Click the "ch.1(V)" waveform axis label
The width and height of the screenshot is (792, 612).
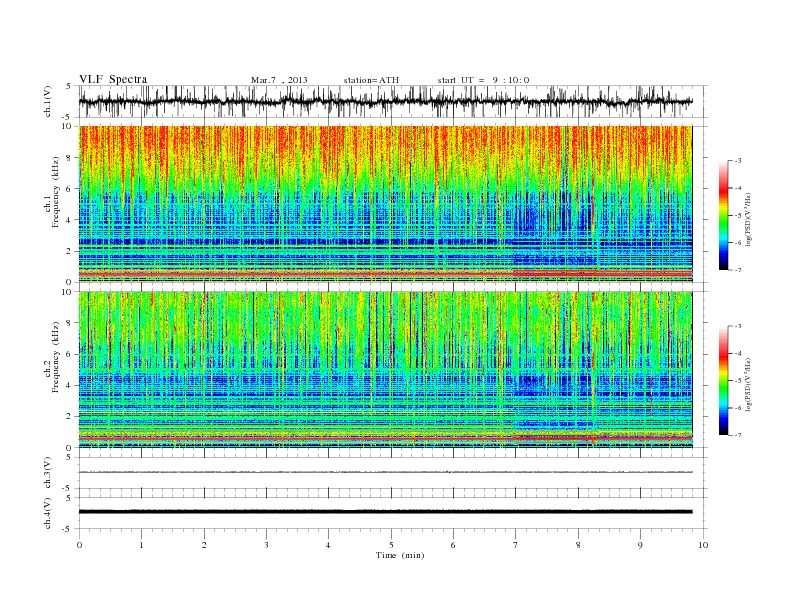(47, 101)
